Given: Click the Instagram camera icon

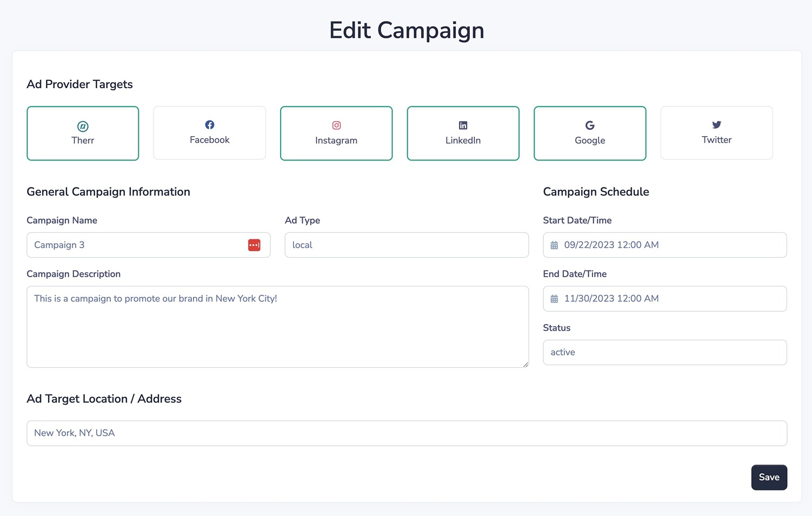Looking at the screenshot, I should pyautogui.click(x=336, y=125).
